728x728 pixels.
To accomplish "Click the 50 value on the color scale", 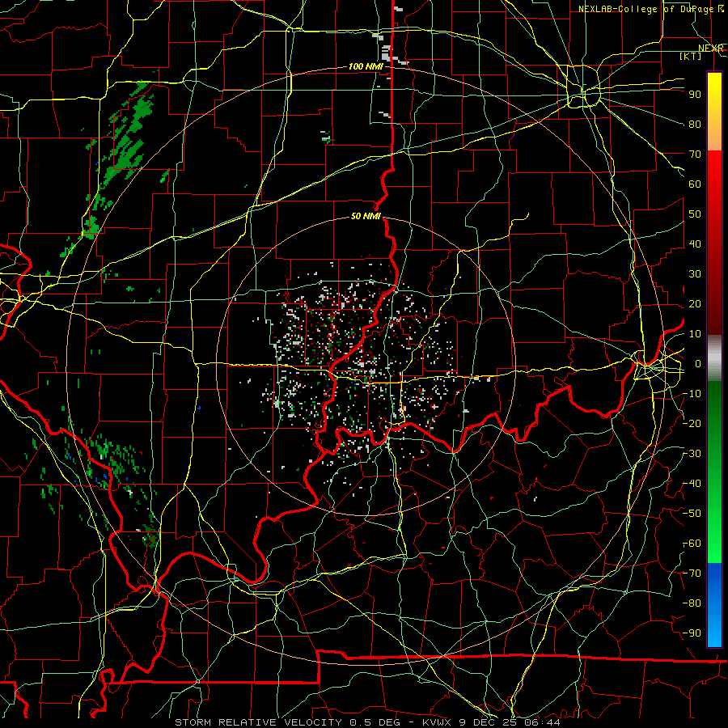I will (695, 214).
